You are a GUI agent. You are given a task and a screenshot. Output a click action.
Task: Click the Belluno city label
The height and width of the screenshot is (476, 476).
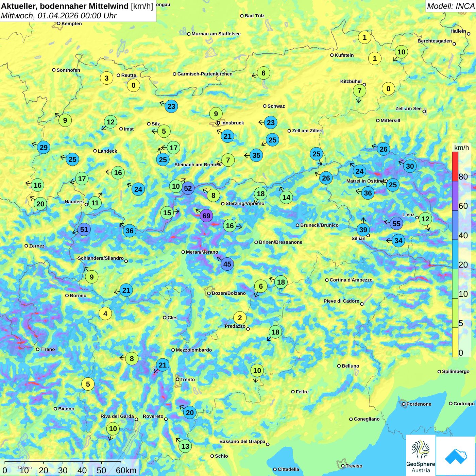[350, 366]
